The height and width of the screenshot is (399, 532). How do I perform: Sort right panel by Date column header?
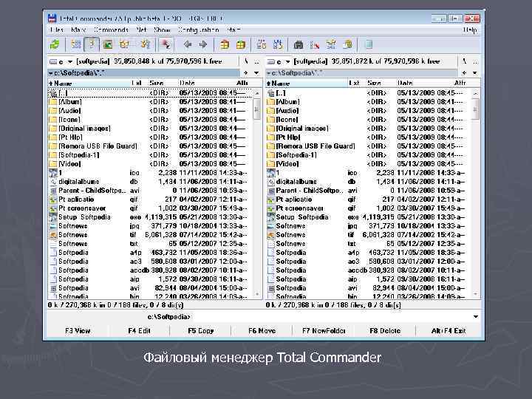pos(424,83)
